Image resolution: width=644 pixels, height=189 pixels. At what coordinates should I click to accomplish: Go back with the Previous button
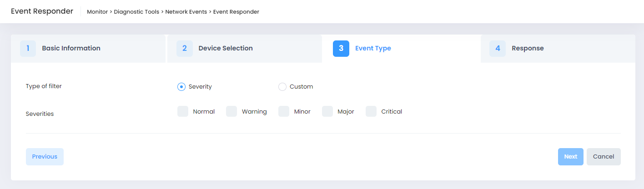pos(45,157)
